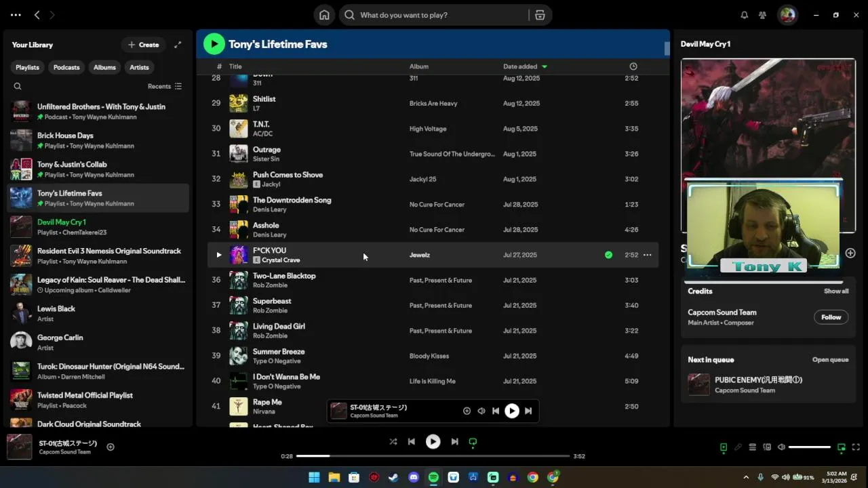Adjust the volume slider
The image size is (868, 488).
810,447
